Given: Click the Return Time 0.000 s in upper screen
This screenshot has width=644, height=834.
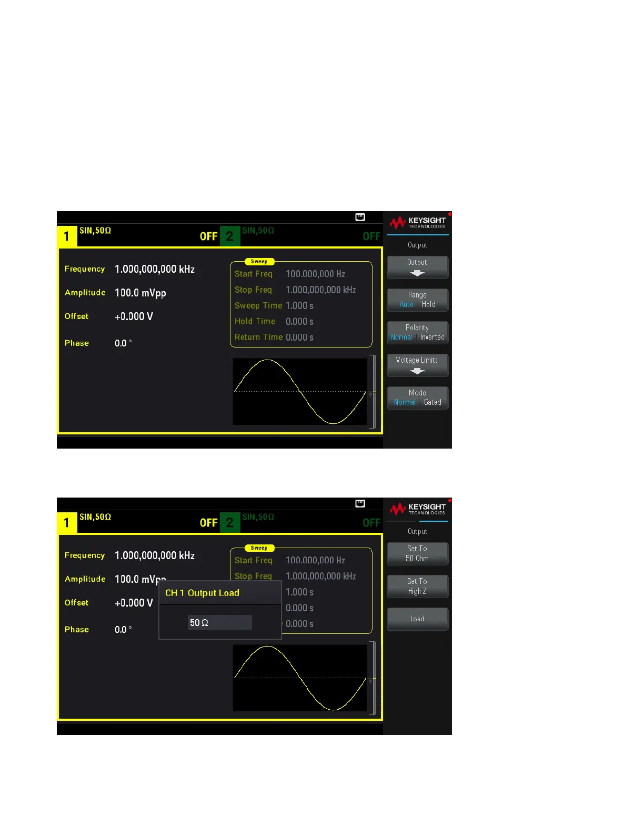Looking at the screenshot, I should 300,337.
